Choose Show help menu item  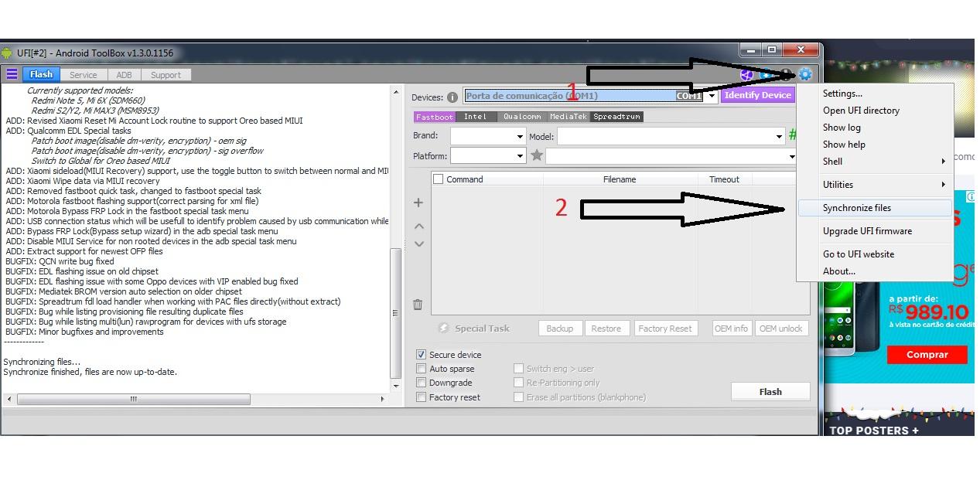coord(875,145)
